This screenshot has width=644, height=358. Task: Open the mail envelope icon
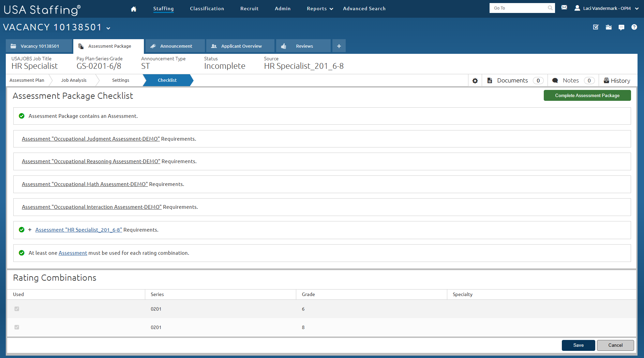[564, 7]
